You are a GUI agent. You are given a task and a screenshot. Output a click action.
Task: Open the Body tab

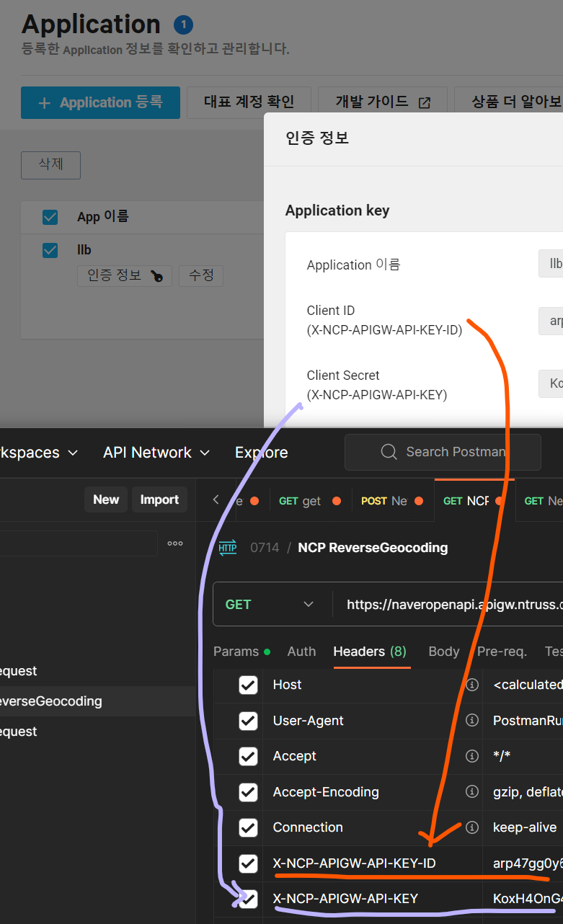coord(444,652)
